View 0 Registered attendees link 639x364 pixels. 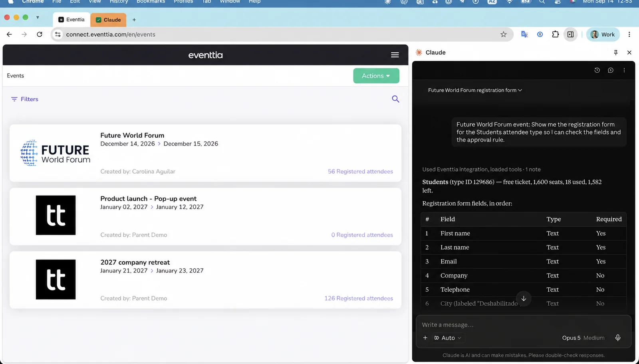[x=362, y=235]
